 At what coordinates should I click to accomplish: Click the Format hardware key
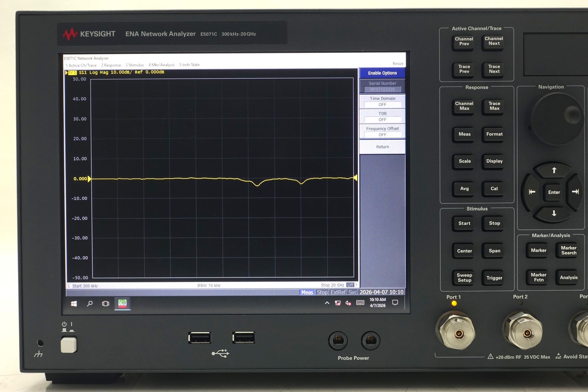(494, 134)
